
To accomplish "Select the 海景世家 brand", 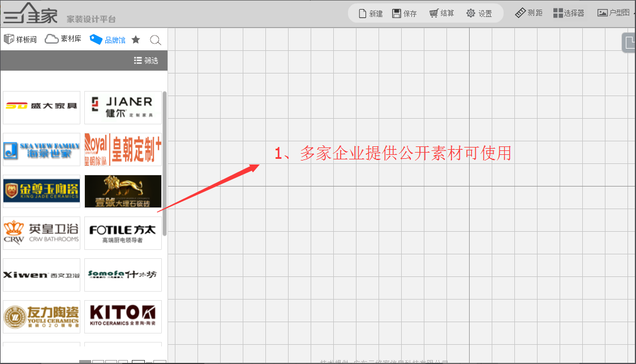I will coord(41,150).
